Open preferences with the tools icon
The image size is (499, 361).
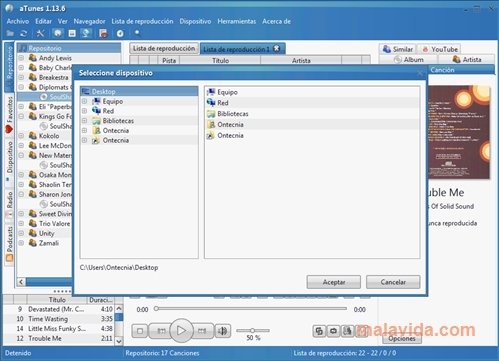point(40,33)
